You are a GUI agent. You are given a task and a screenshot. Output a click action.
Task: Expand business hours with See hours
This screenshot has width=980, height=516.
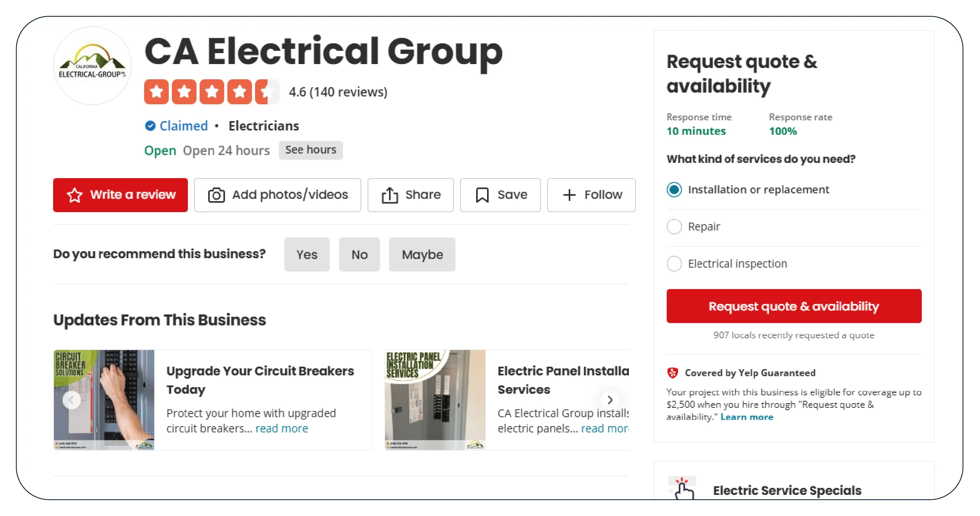(x=311, y=150)
